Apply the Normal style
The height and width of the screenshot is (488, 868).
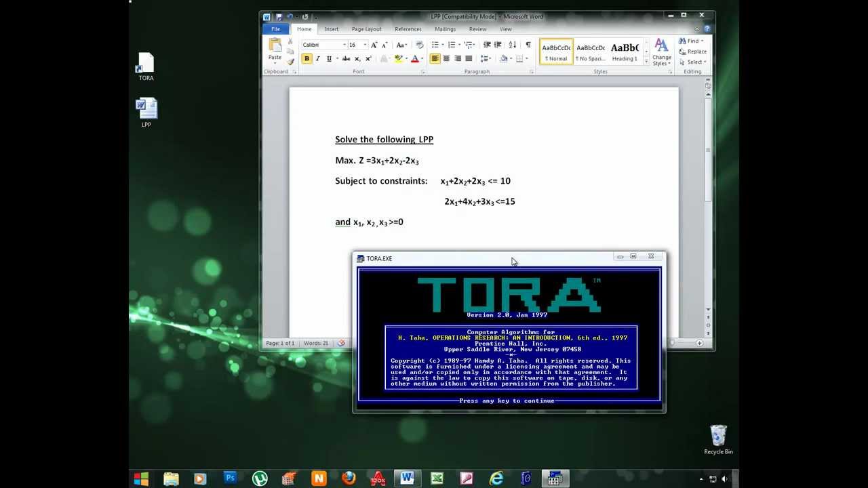(x=556, y=52)
